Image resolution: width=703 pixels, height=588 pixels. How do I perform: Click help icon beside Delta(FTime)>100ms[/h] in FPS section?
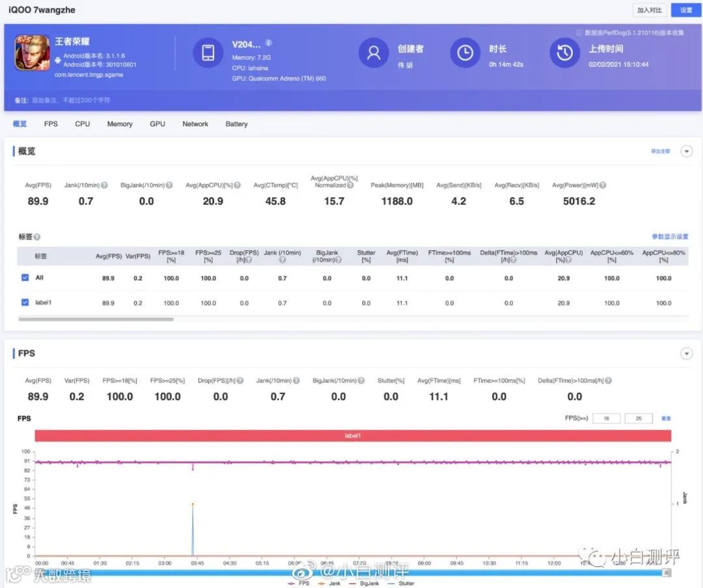(609, 381)
